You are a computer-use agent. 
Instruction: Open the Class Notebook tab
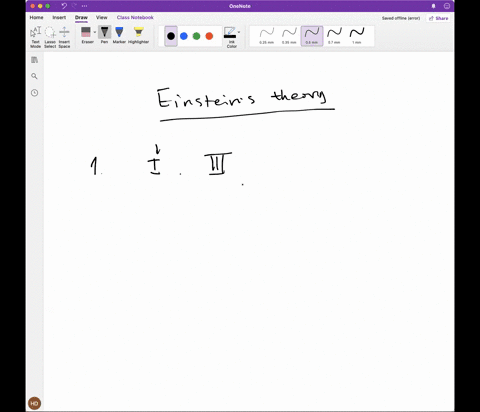(135, 17)
